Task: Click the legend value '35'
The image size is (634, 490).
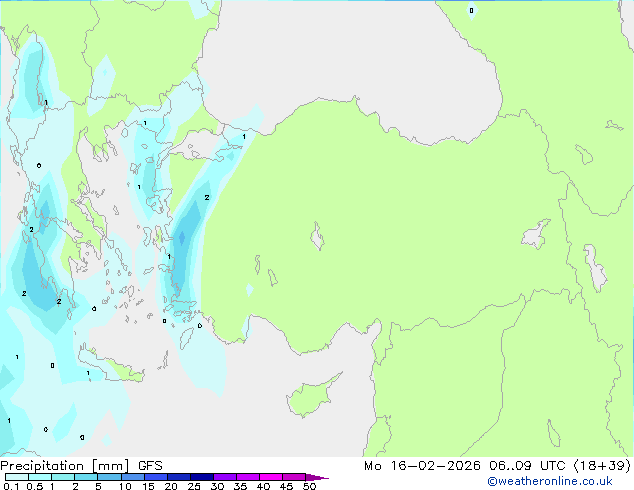Action: coord(240,486)
